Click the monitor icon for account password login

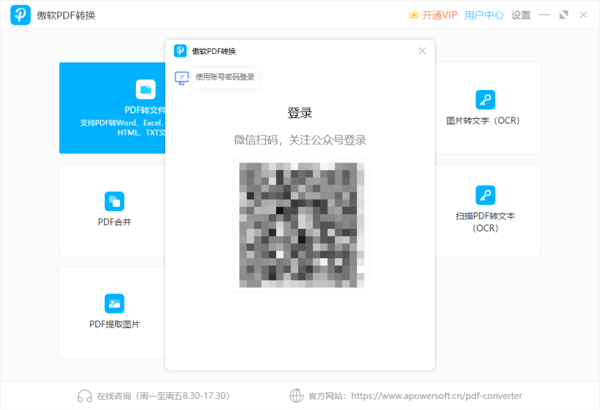182,77
